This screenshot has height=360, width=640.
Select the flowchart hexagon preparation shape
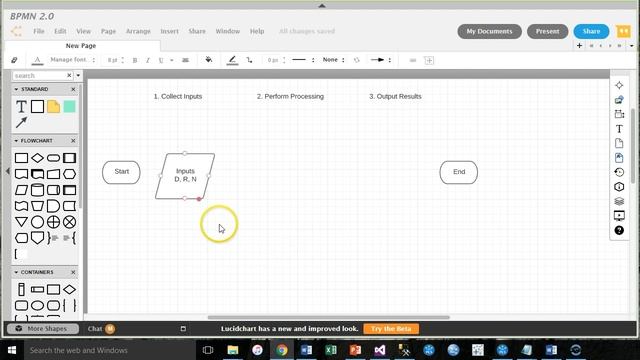pyautogui.click(x=69, y=174)
